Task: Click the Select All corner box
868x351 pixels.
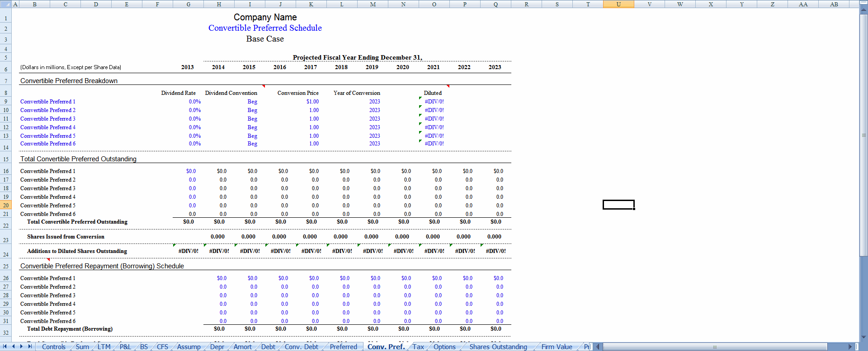Action: pyautogui.click(x=5, y=4)
